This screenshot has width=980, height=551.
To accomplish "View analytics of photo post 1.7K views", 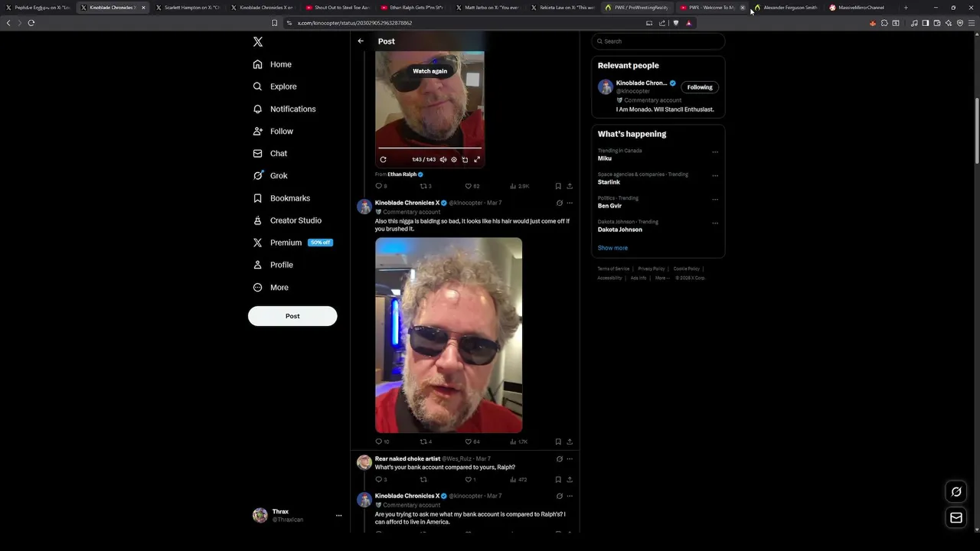I will pyautogui.click(x=519, y=442).
